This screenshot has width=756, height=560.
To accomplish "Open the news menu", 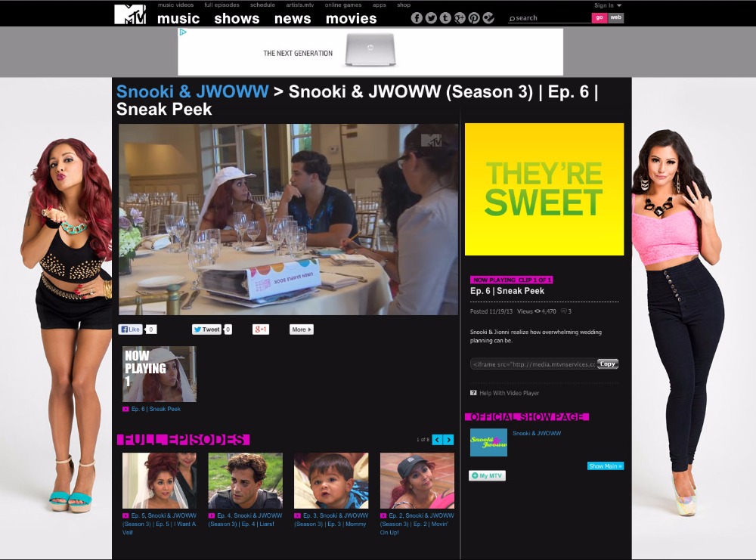I will (x=293, y=18).
